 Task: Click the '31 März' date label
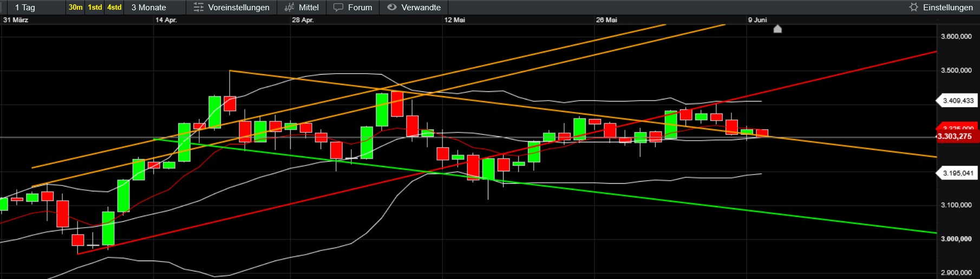pos(16,20)
